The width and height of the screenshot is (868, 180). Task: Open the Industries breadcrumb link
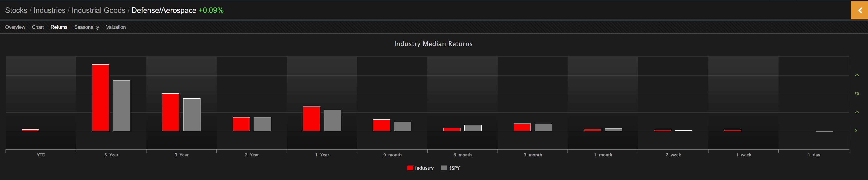[x=49, y=10]
